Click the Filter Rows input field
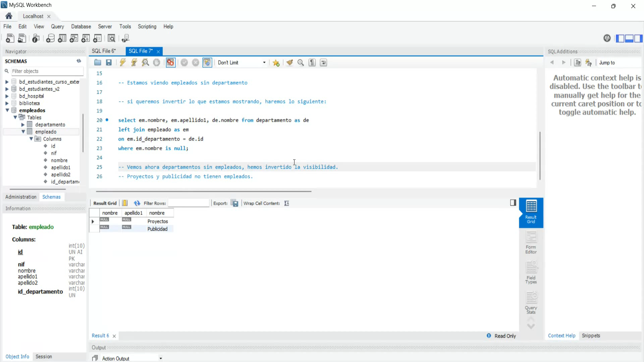This screenshot has width=644, height=362. pyautogui.click(x=189, y=203)
